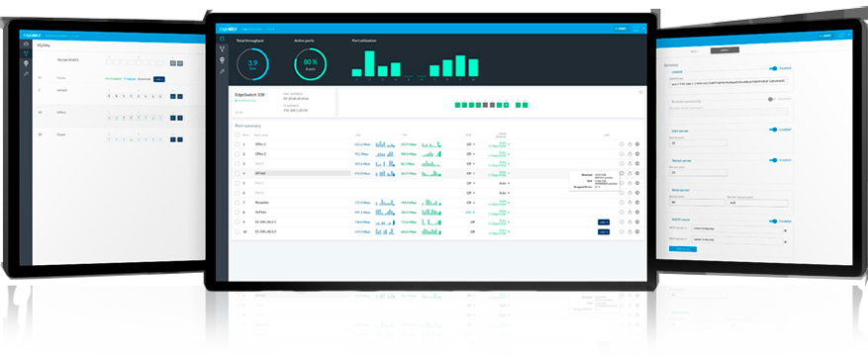Image resolution: width=868 pixels, height=356 pixels.
Task: Open the PoE Off dropdown for port 3
Action: (470, 163)
